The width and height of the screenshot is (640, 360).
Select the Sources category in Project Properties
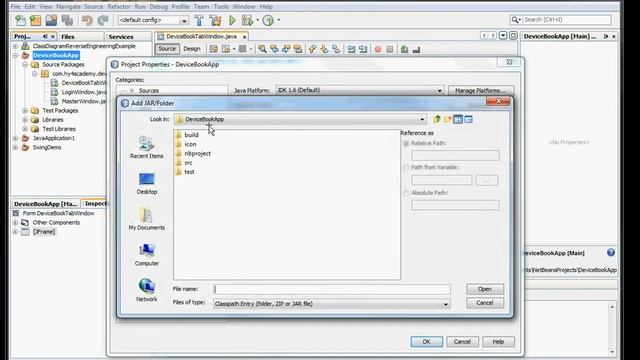pos(149,91)
